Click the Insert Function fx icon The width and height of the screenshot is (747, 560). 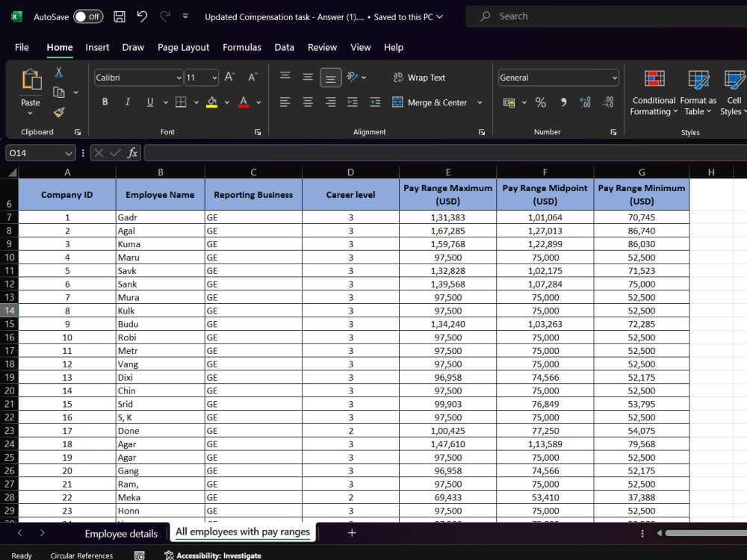(x=132, y=152)
